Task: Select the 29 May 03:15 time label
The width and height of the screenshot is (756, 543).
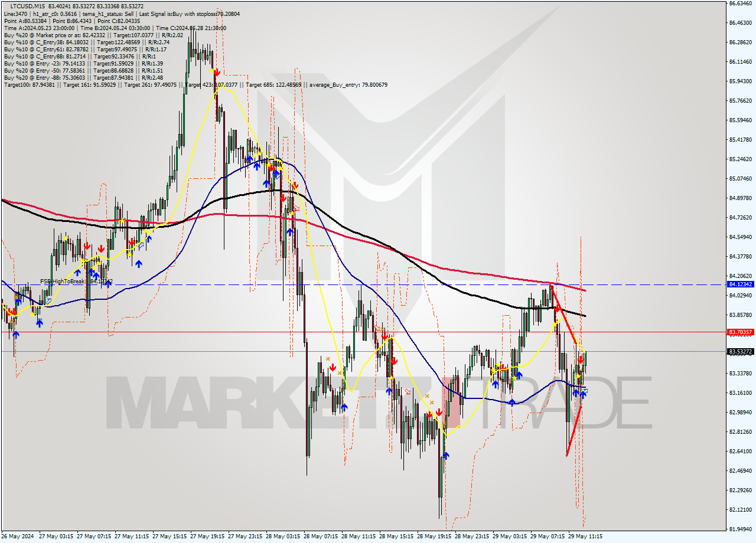Action: click(510, 537)
